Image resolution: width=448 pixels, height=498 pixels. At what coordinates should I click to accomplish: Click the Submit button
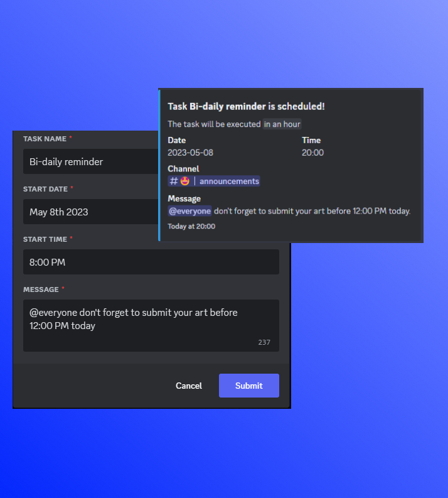pos(248,386)
